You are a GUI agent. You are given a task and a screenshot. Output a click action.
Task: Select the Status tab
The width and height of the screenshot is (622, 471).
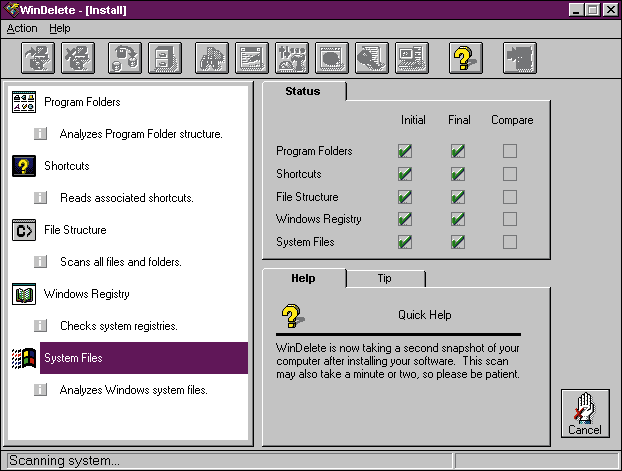(304, 91)
